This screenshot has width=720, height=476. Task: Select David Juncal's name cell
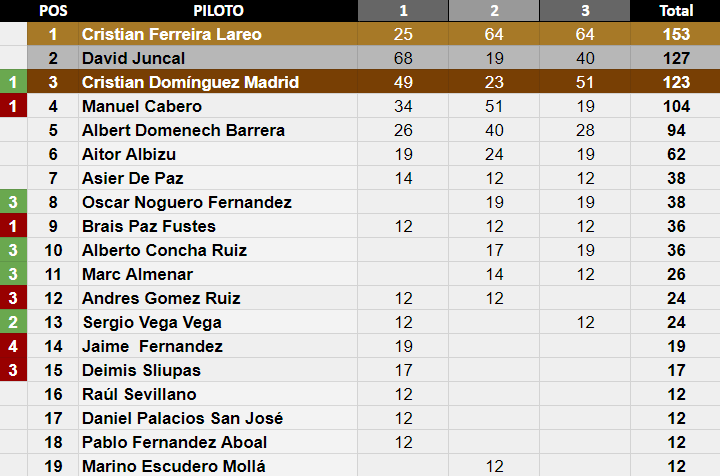[x=133, y=58]
